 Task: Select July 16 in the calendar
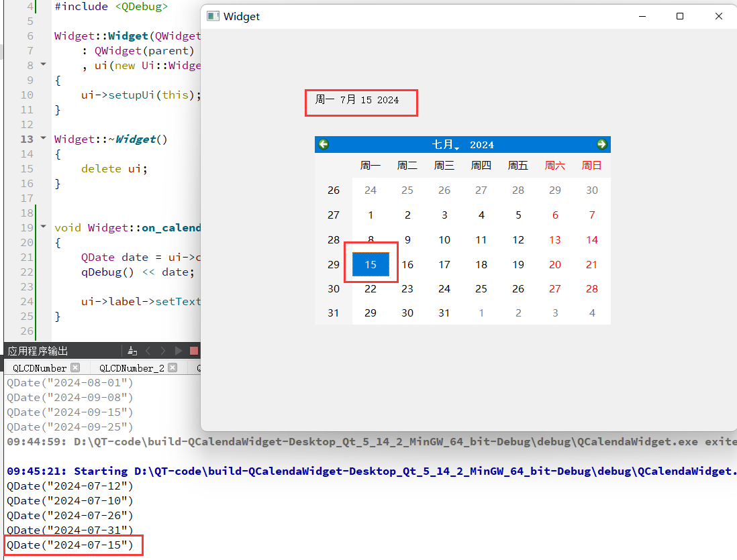click(x=407, y=264)
